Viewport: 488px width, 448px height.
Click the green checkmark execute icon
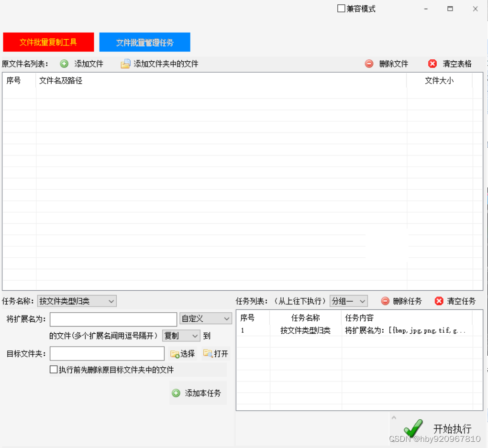tap(412, 427)
